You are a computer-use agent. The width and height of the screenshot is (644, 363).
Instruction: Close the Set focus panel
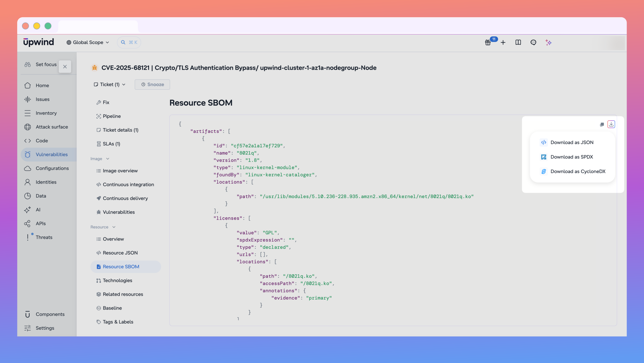click(65, 67)
